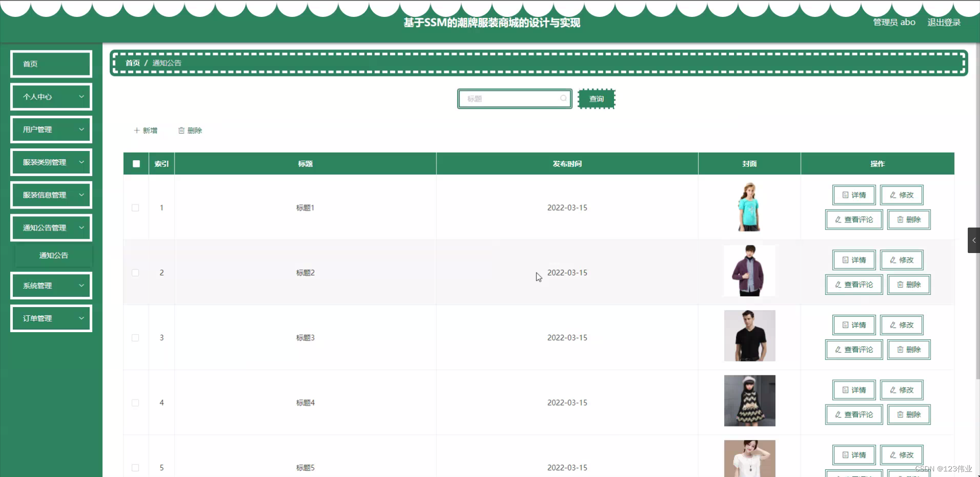This screenshot has height=477, width=980.
Task: Check the row checkbox for 标题3
Action: click(135, 337)
